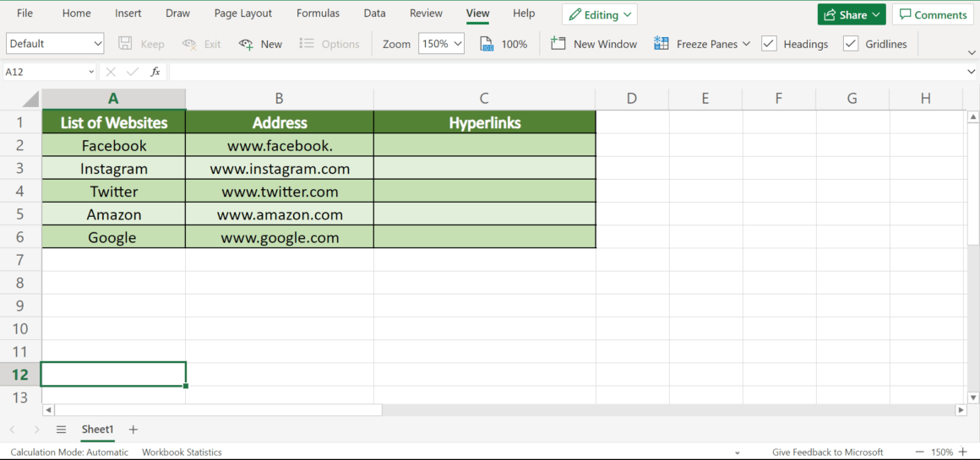Image resolution: width=980 pixels, height=460 pixels.
Task: Open the Zoom 150% dropdown
Action: click(x=442, y=44)
